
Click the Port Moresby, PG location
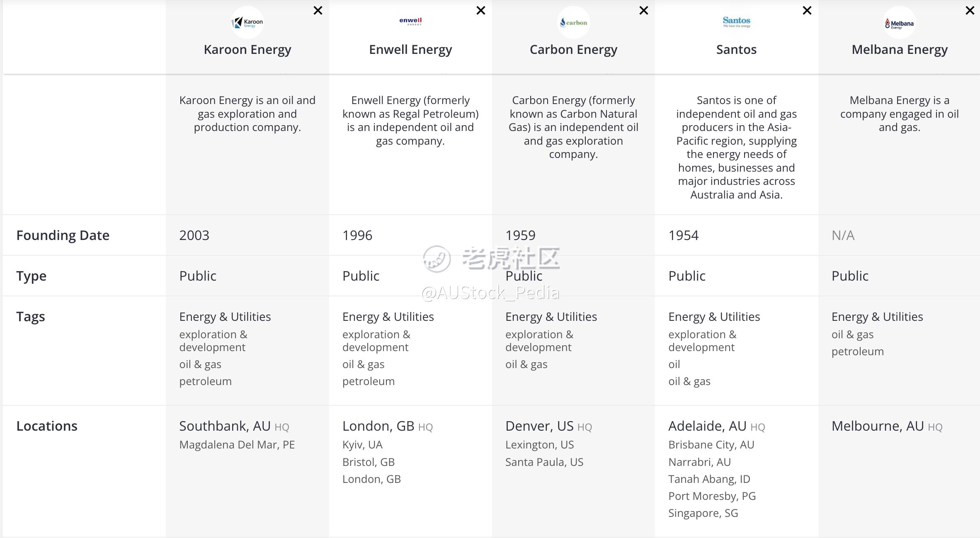[x=712, y=496]
